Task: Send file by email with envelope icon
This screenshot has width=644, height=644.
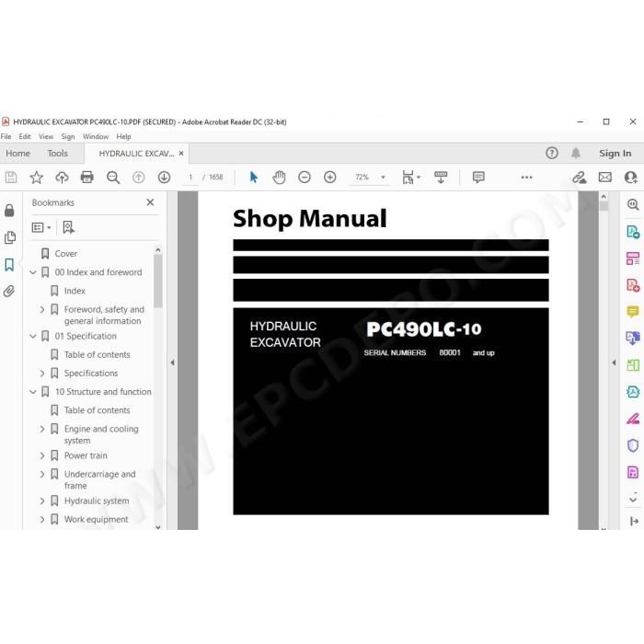Action: tap(605, 177)
